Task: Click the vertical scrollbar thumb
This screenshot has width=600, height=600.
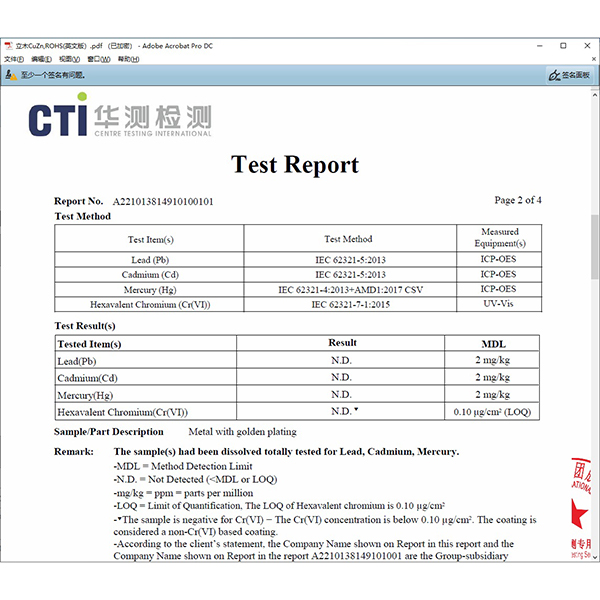Action: click(595, 247)
